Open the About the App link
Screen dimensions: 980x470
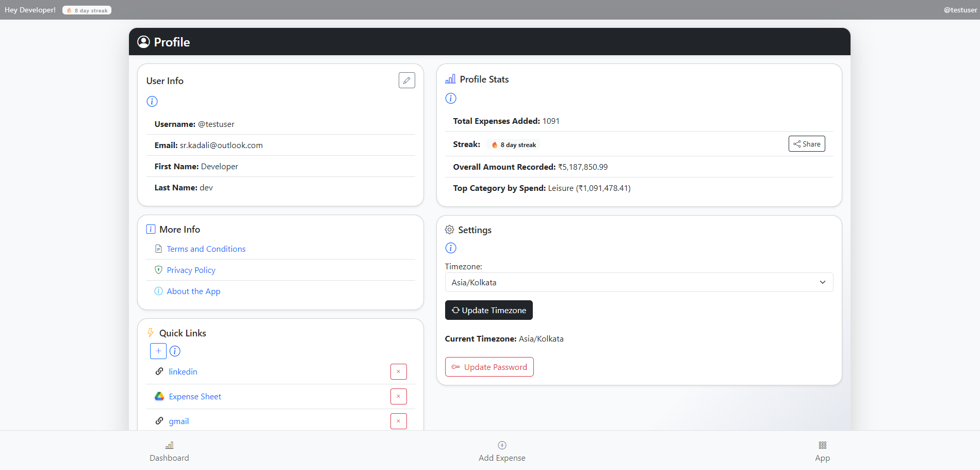(193, 291)
